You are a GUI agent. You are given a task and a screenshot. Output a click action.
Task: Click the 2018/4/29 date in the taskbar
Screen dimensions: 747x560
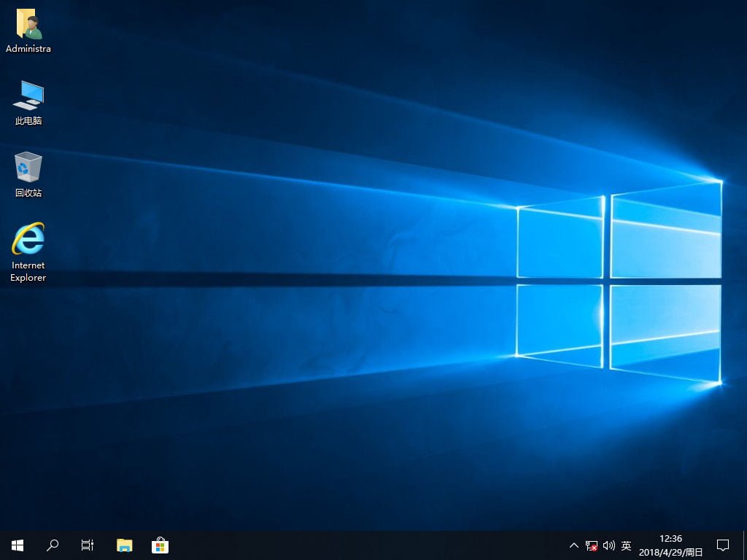click(x=670, y=552)
